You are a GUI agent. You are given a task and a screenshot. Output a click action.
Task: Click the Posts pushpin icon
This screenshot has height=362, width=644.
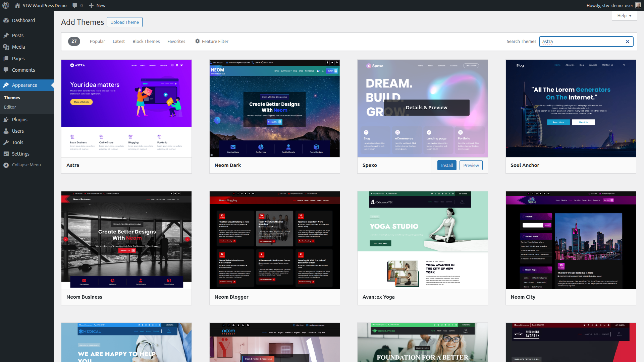point(6,36)
